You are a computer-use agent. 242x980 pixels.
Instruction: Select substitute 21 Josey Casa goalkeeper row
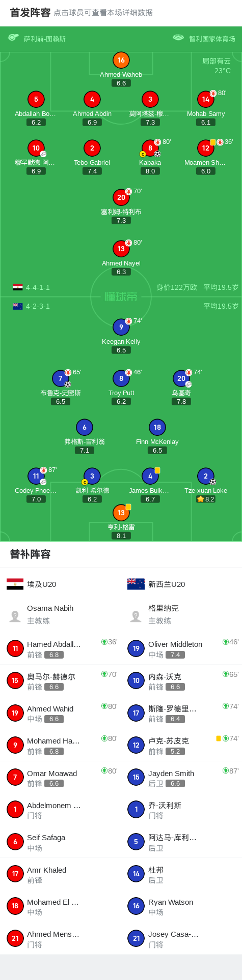[181, 939]
